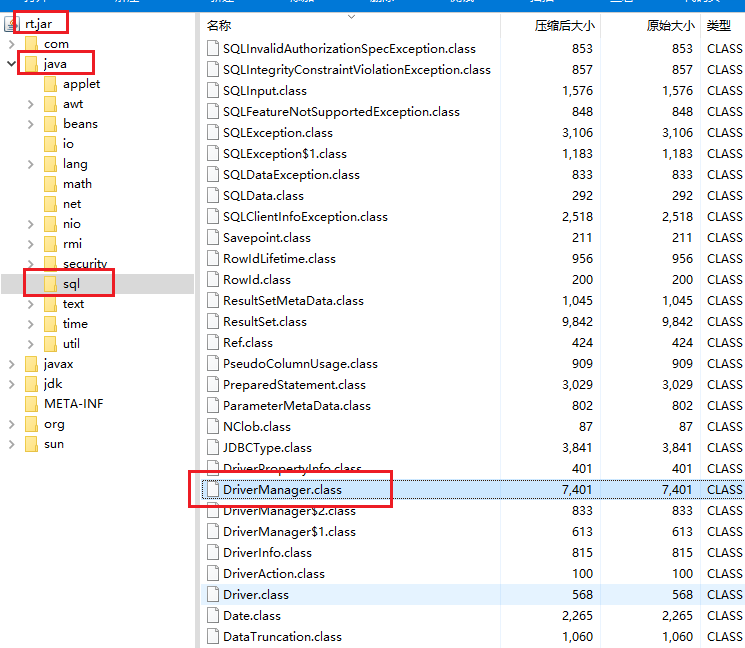This screenshot has width=745, height=648.
Task: Select PreparedStatement.class file
Action: 294,385
